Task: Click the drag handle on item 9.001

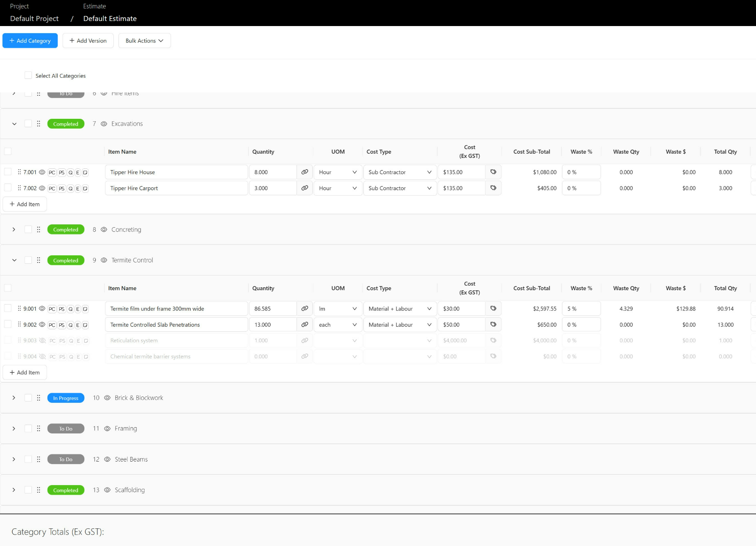Action: click(19, 308)
